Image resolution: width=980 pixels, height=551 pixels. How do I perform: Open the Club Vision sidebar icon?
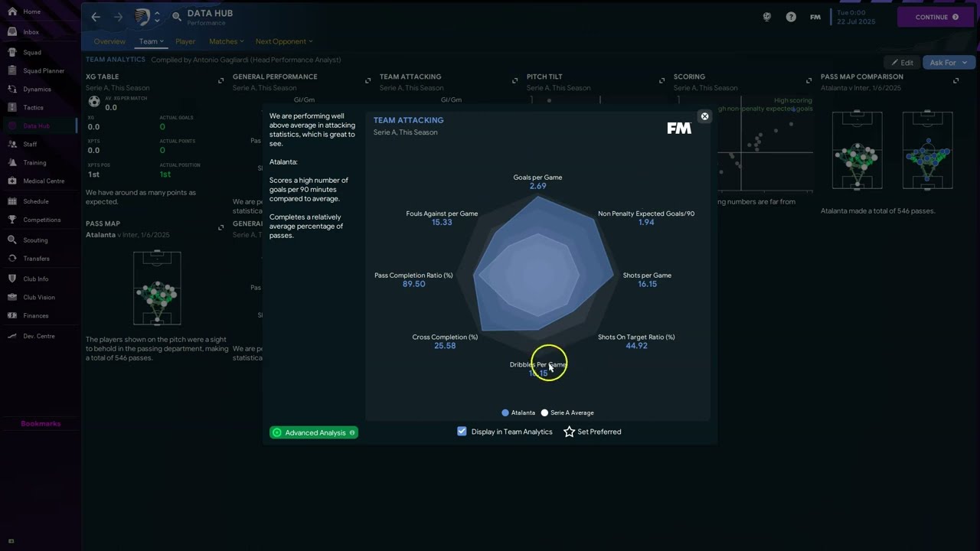tap(12, 297)
